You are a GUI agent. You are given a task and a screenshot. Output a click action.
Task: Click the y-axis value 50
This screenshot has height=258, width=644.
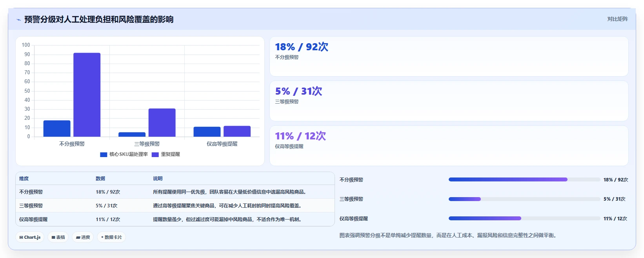(x=27, y=91)
